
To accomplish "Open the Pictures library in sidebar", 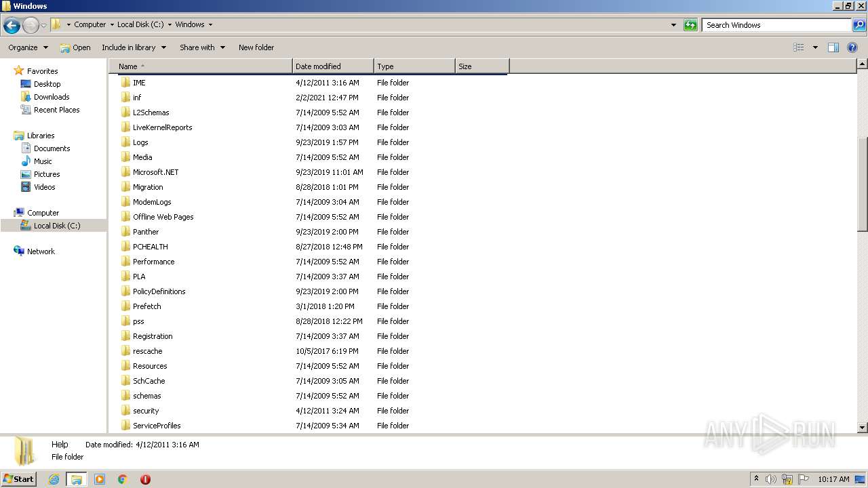I will click(x=47, y=174).
